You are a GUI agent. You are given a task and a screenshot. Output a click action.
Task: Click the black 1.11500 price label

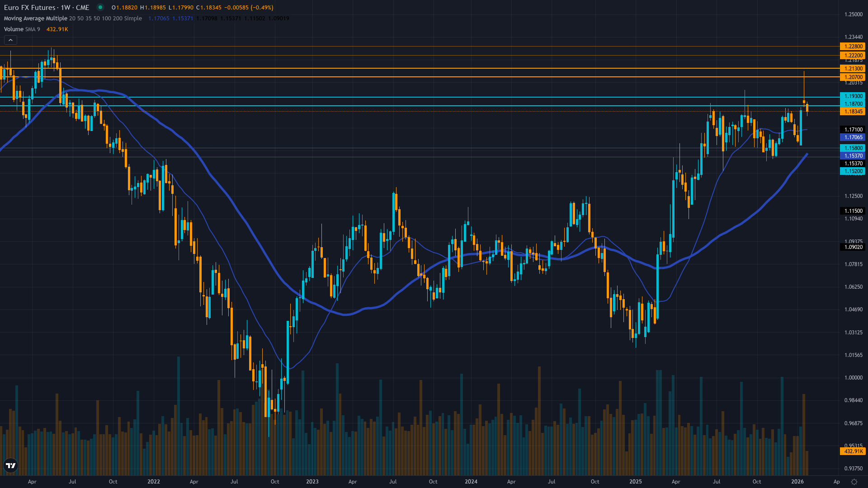853,211
